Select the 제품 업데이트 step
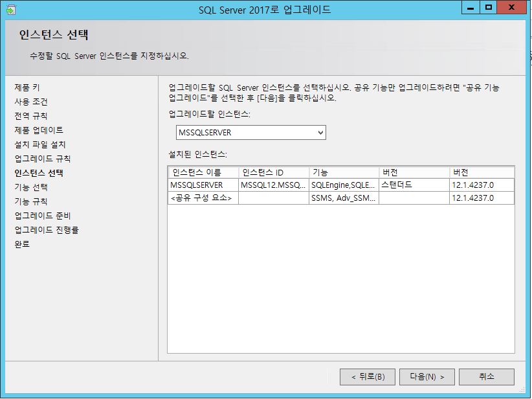532x399 pixels. (39, 130)
